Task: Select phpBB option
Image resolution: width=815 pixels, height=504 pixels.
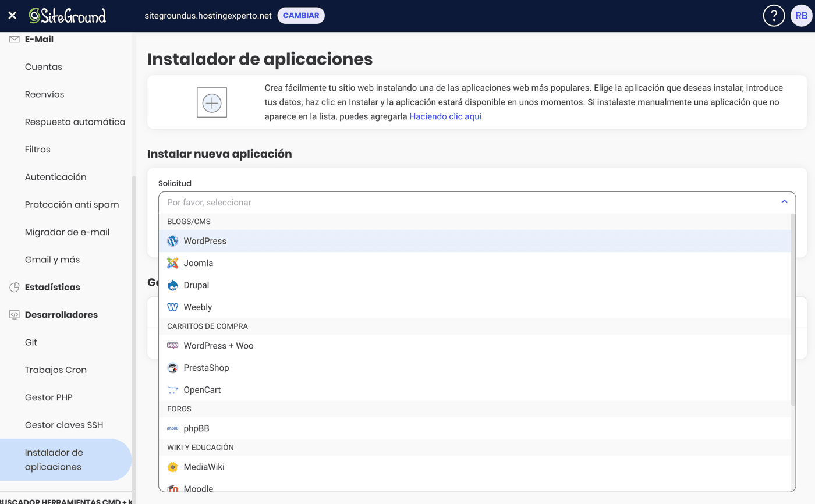Action: [x=475, y=428]
